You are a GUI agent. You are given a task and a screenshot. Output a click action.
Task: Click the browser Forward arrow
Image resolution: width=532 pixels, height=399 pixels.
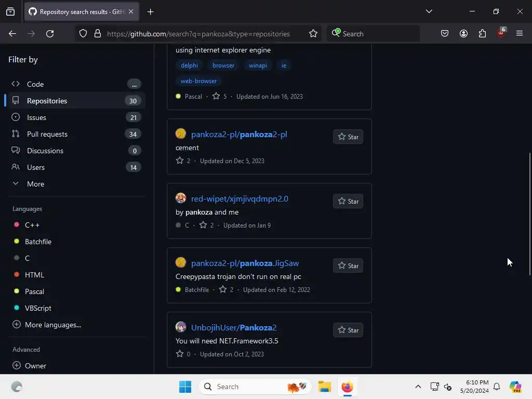pyautogui.click(x=31, y=34)
